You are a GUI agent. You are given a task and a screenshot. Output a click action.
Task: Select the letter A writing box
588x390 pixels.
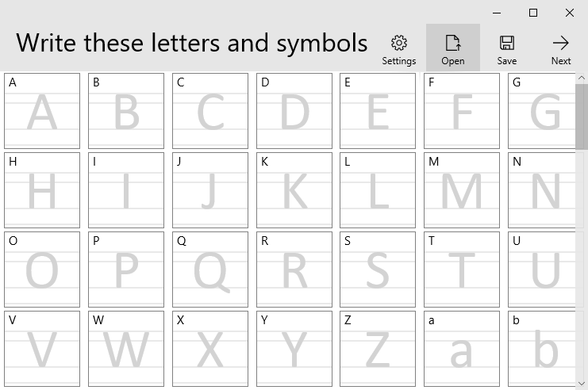coord(42,111)
